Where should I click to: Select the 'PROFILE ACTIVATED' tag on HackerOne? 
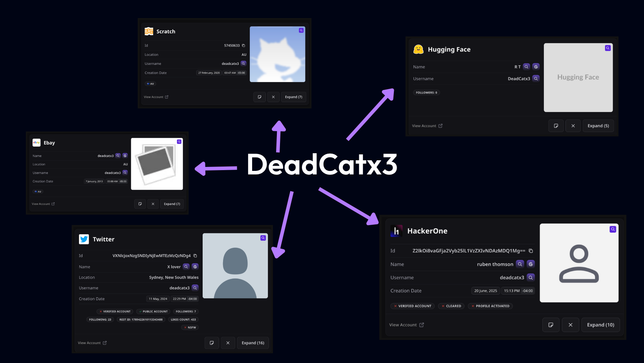click(490, 306)
